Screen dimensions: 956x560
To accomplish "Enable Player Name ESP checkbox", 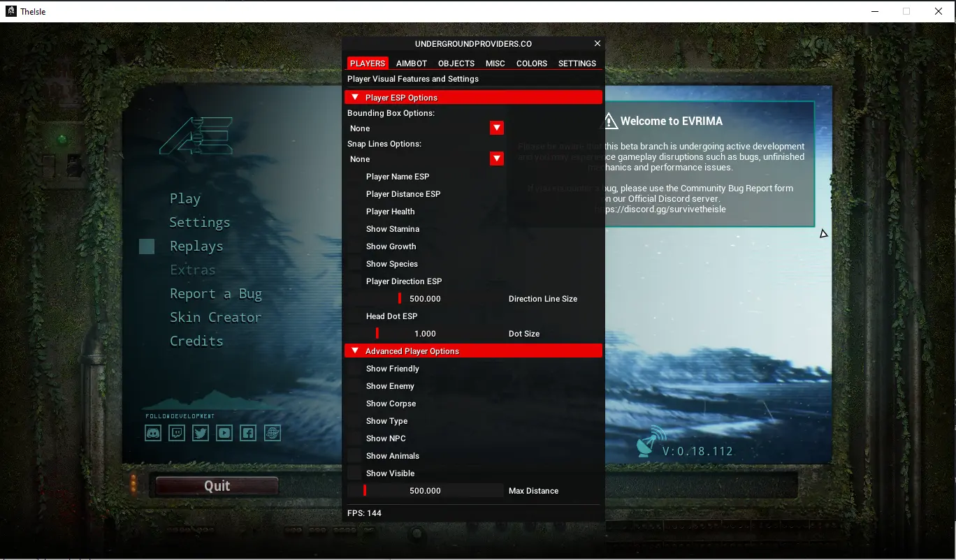I will coord(355,177).
